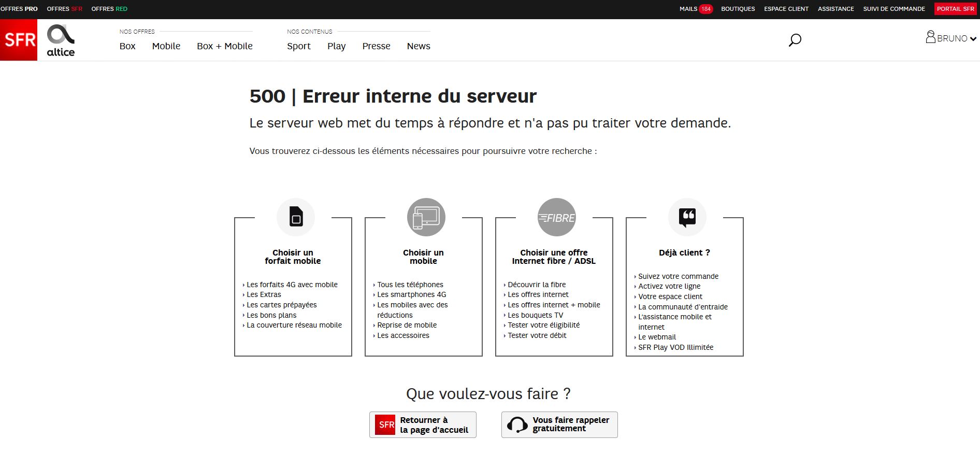Click the devices icon above Choisir un mobile
980x453 pixels.
(x=426, y=217)
